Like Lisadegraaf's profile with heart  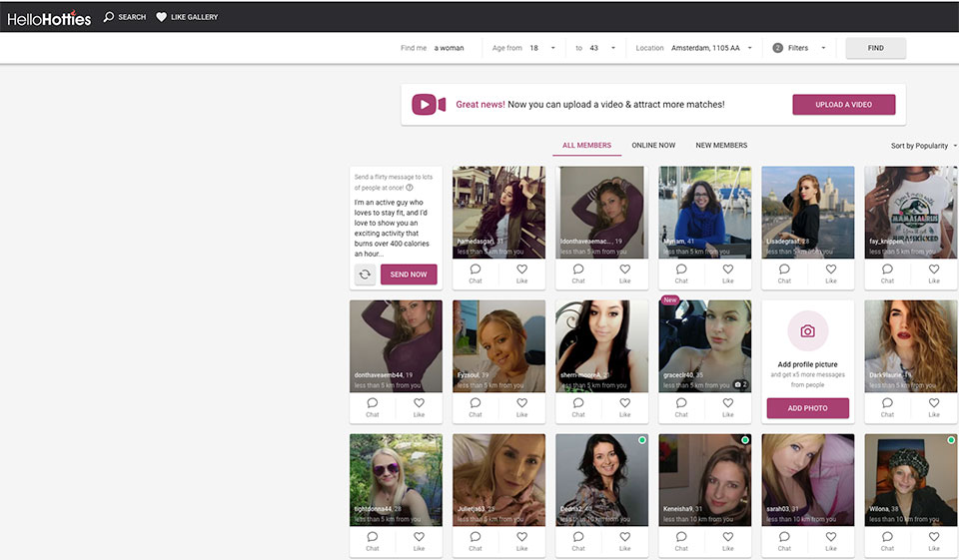(x=831, y=270)
